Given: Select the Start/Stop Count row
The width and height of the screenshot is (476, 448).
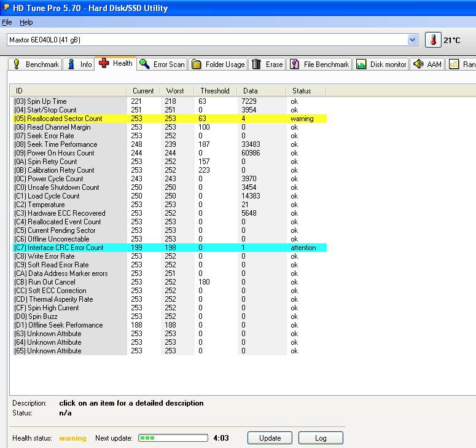Looking at the screenshot, I should (x=170, y=110).
